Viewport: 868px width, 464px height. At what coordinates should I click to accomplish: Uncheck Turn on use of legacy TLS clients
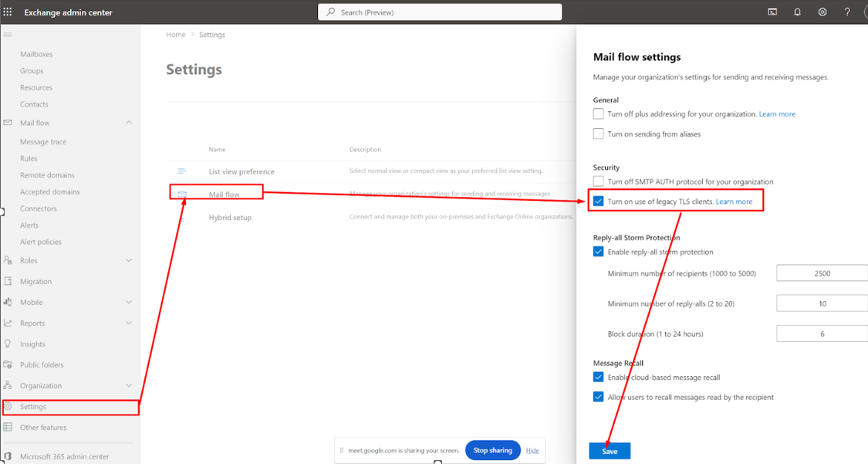[599, 201]
